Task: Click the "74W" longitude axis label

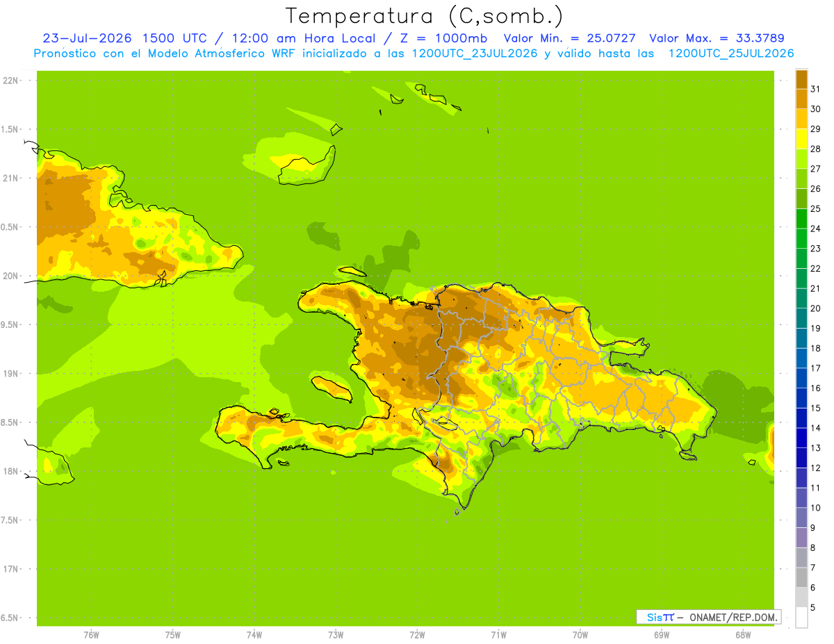Action: point(254,635)
